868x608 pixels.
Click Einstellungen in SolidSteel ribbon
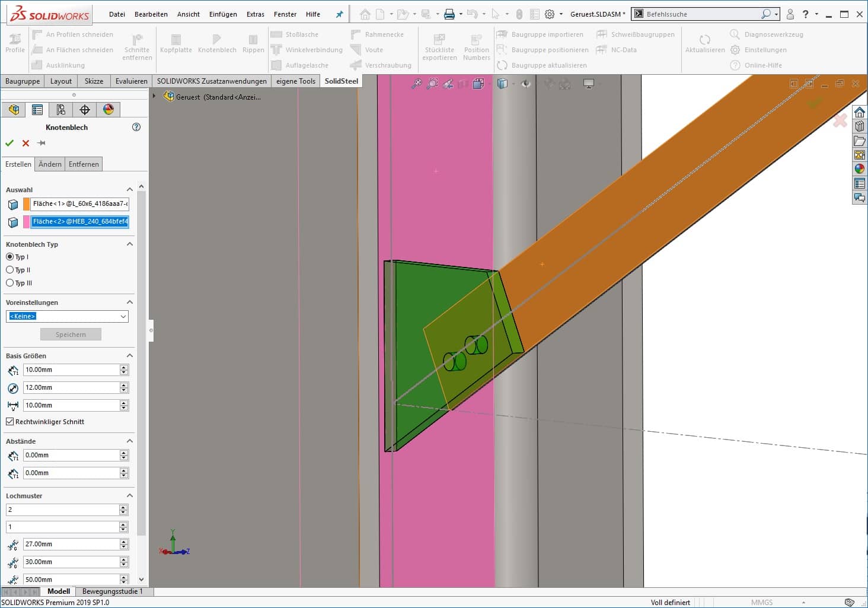tap(758, 50)
